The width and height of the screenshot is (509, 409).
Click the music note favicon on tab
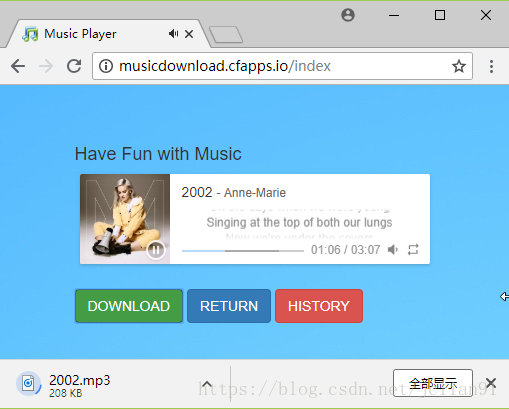(x=30, y=34)
